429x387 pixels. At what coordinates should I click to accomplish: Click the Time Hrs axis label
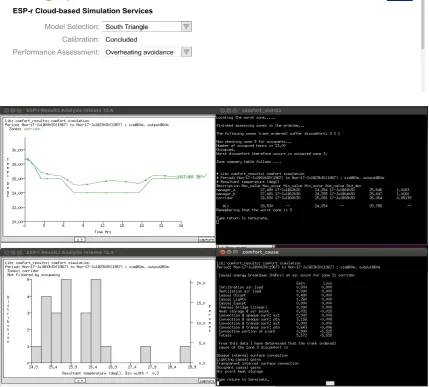(103, 232)
